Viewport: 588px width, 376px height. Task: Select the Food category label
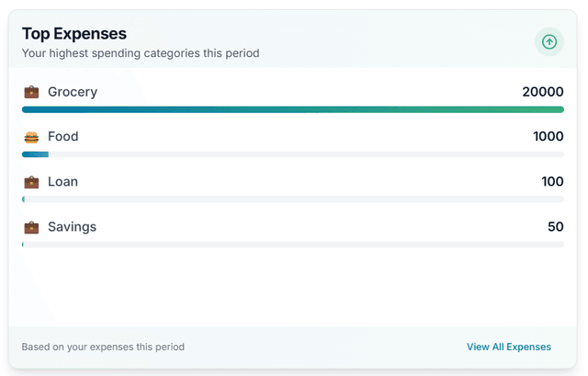(63, 137)
